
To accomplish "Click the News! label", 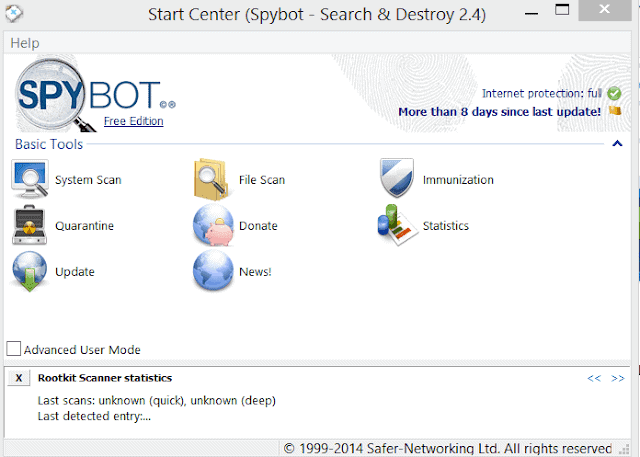I will (x=255, y=272).
